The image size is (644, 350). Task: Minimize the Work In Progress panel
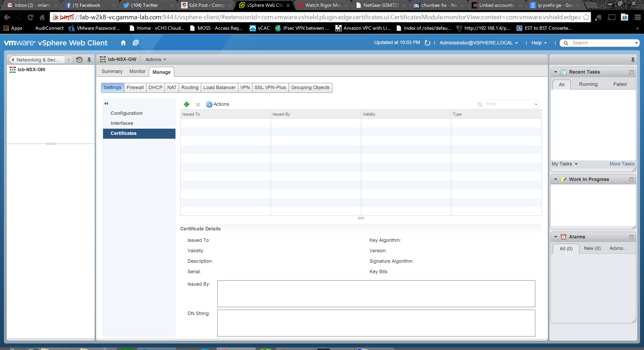tap(631, 180)
